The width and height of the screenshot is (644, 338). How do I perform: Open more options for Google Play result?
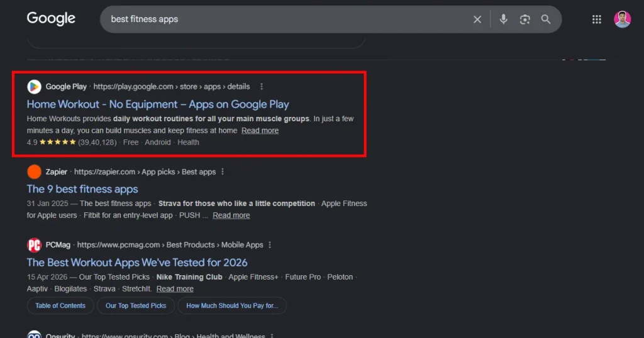tap(262, 87)
